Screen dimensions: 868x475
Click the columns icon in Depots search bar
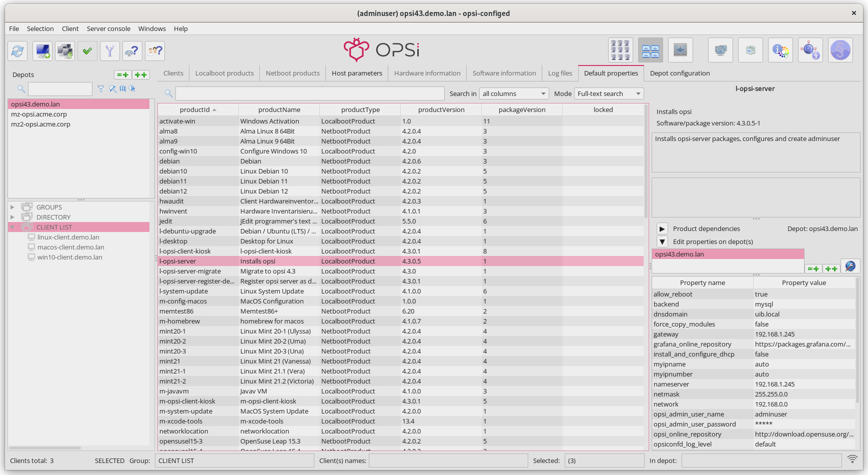(123, 89)
